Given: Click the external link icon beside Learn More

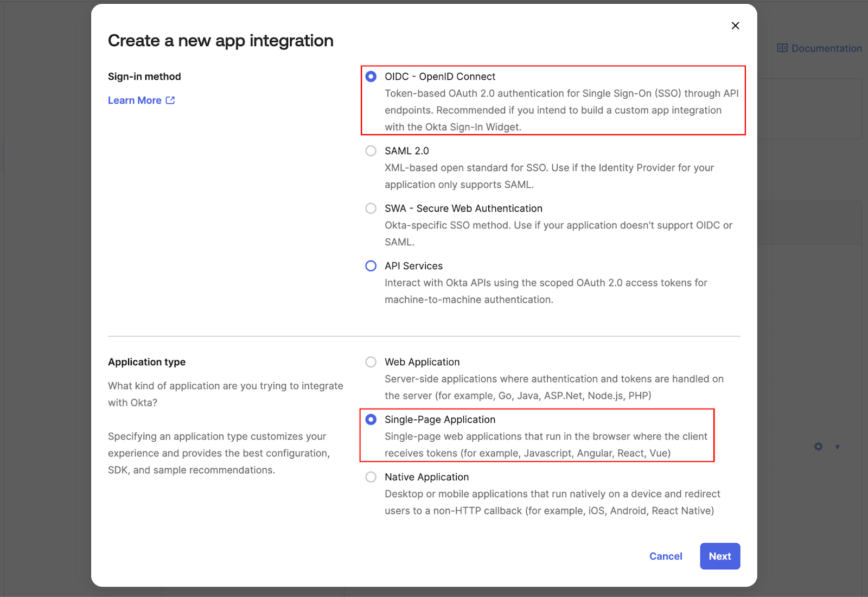Looking at the screenshot, I should (x=170, y=100).
